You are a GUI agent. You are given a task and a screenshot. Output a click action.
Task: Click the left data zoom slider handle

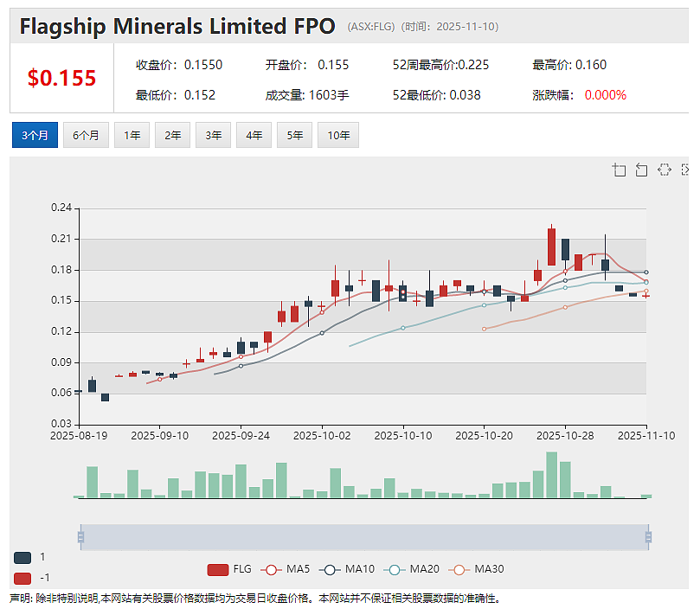pyautogui.click(x=80, y=537)
